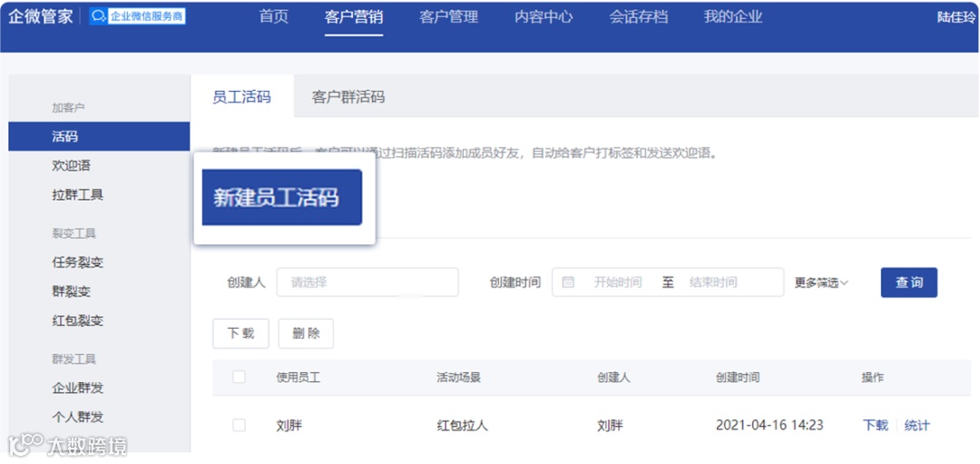Viewport: 980px width, 464px height.
Task: Click the 使用员工 column header
Action: click(x=299, y=378)
